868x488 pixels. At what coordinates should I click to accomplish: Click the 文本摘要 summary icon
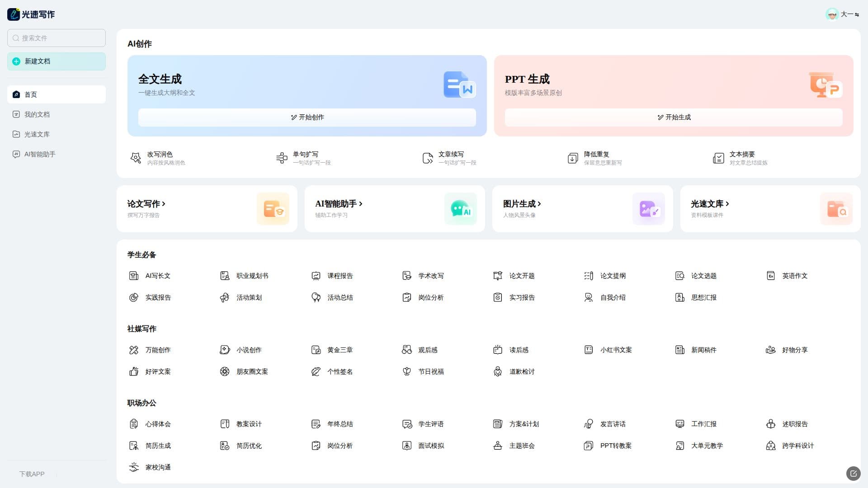tap(718, 158)
